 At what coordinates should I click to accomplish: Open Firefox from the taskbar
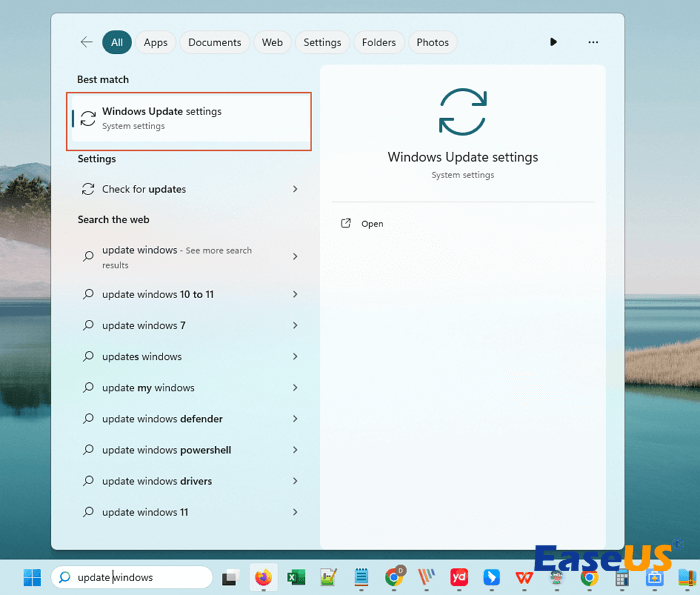click(x=263, y=577)
